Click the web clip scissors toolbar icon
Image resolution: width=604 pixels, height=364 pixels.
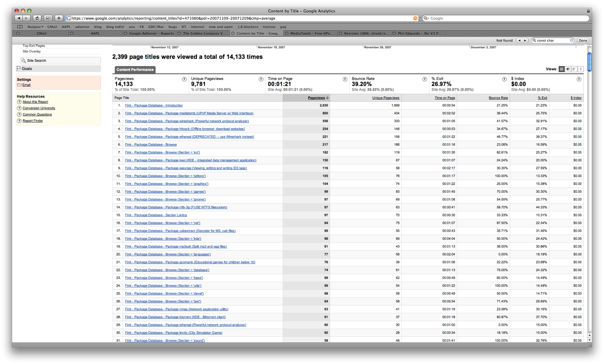pos(48,18)
